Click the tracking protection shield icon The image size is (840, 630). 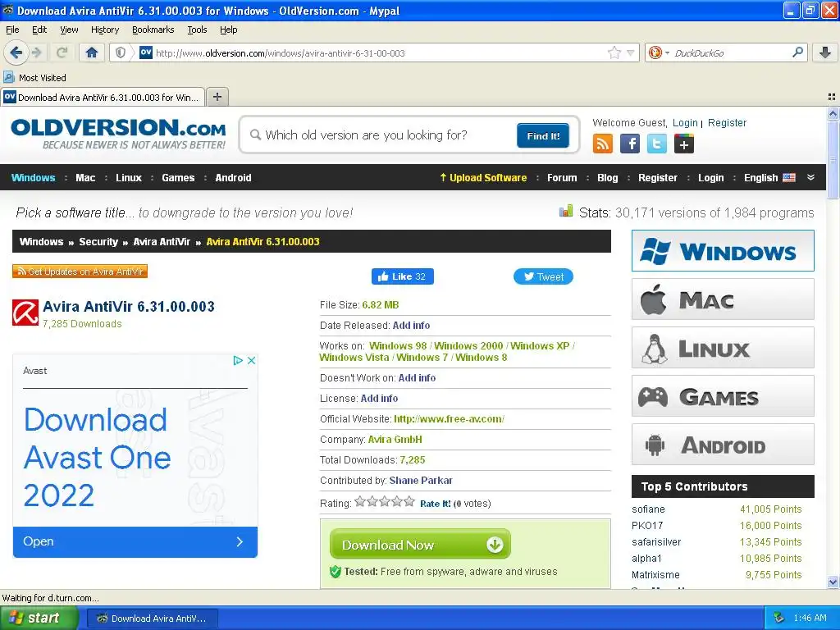point(121,52)
